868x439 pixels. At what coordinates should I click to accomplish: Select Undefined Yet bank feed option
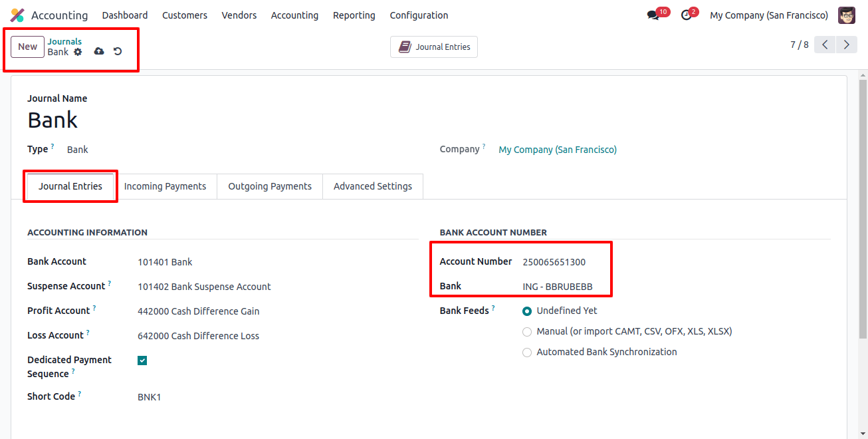click(527, 311)
